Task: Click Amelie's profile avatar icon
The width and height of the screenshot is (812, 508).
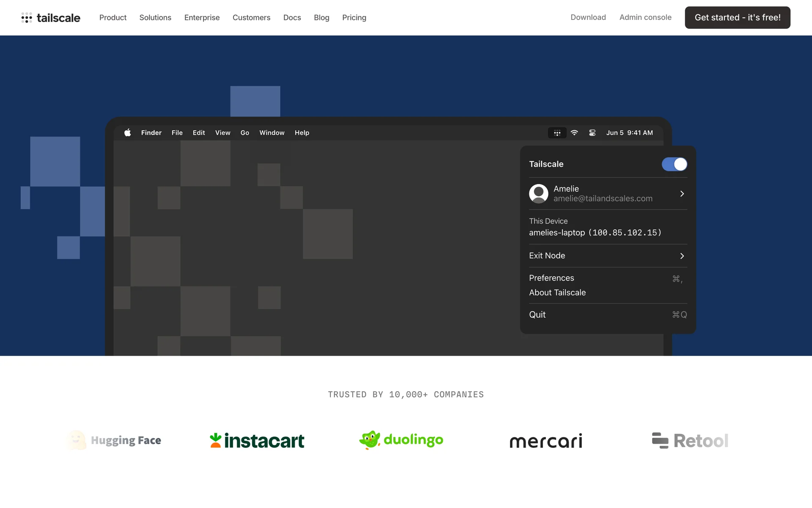Action: pyautogui.click(x=538, y=193)
